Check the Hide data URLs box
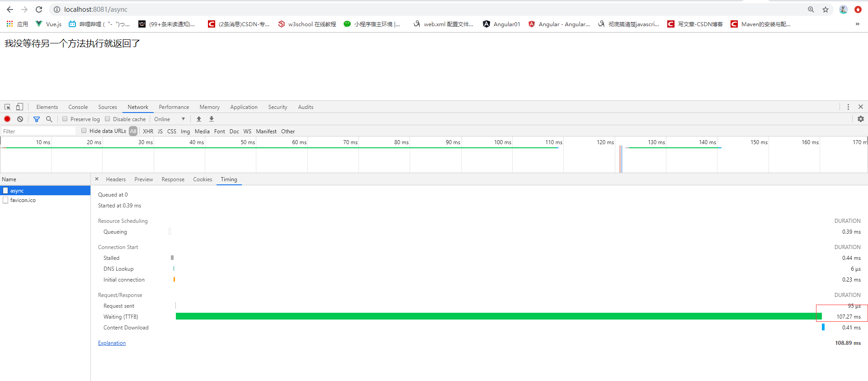The width and height of the screenshot is (868, 381). 84,131
